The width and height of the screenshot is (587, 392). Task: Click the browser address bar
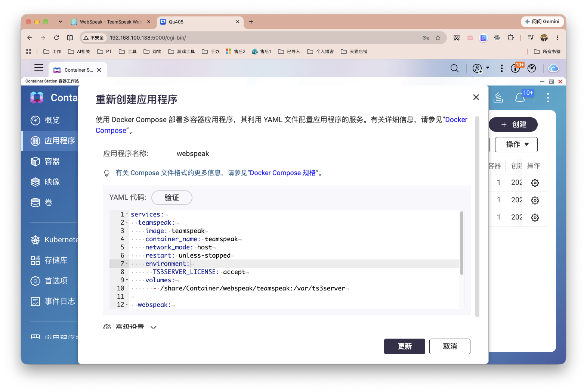(x=263, y=38)
